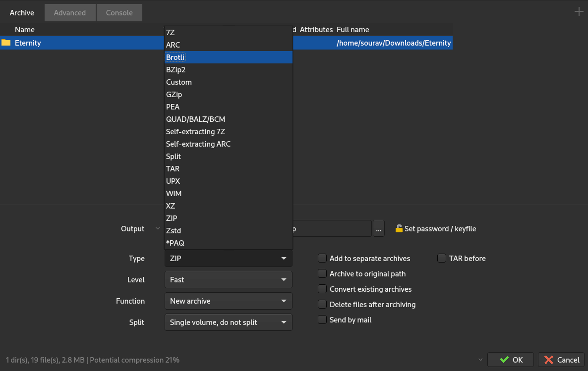
Task: Click the small chevron next to Output label
Action: (158, 228)
